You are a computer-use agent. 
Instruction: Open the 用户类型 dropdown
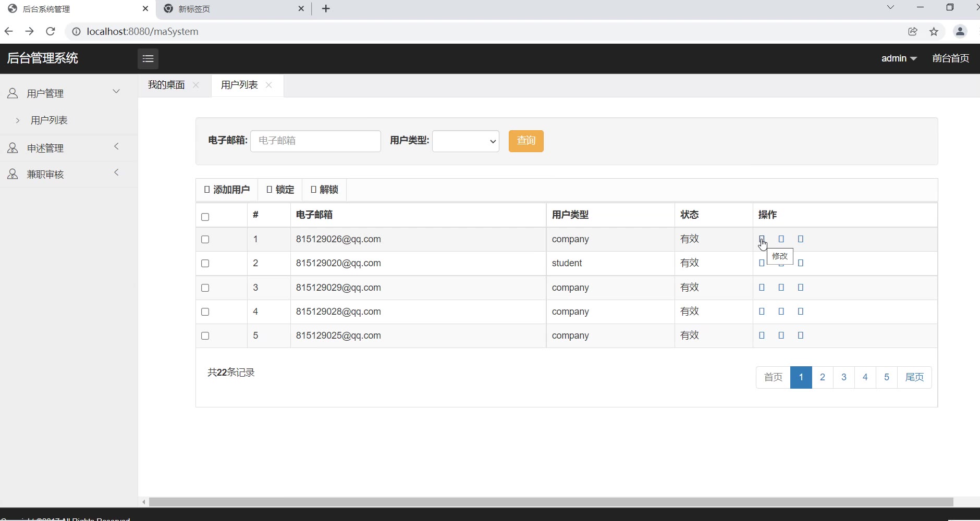[x=465, y=141]
